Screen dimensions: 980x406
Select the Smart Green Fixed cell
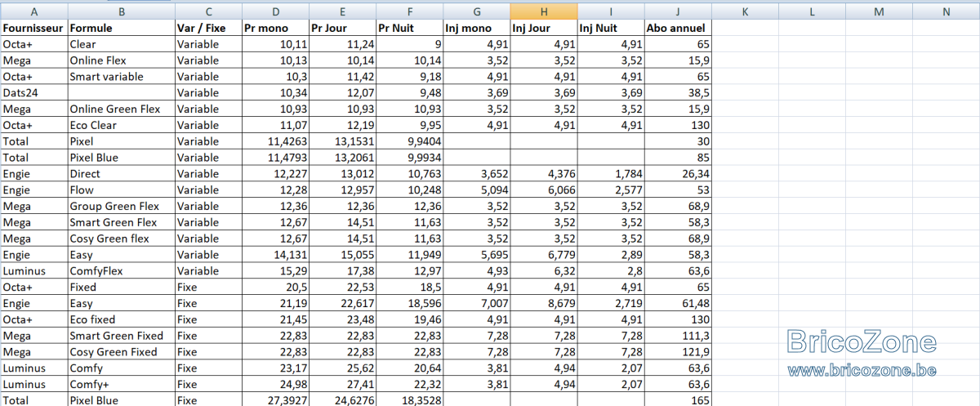pyautogui.click(x=121, y=335)
